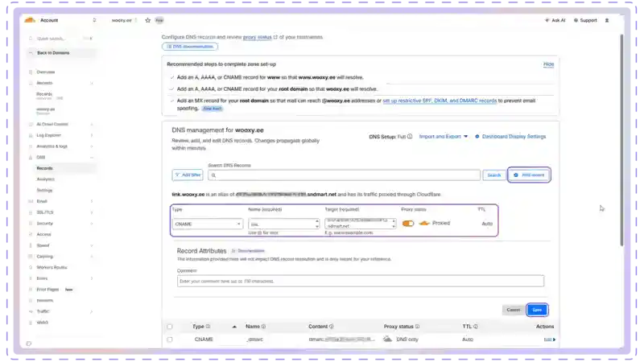Screen dimensions: 644x362
Task: Open the CNAME record type dropdown
Action: pos(208,224)
